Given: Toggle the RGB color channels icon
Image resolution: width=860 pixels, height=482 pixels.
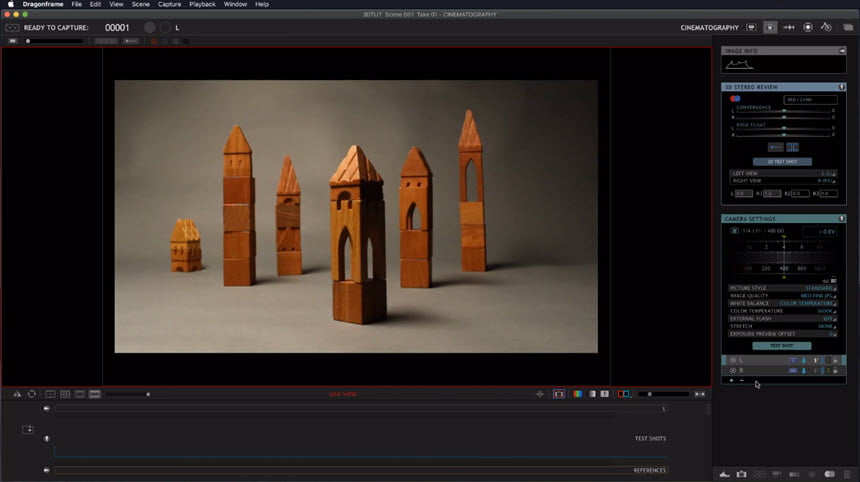Looking at the screenshot, I should click(x=578, y=394).
